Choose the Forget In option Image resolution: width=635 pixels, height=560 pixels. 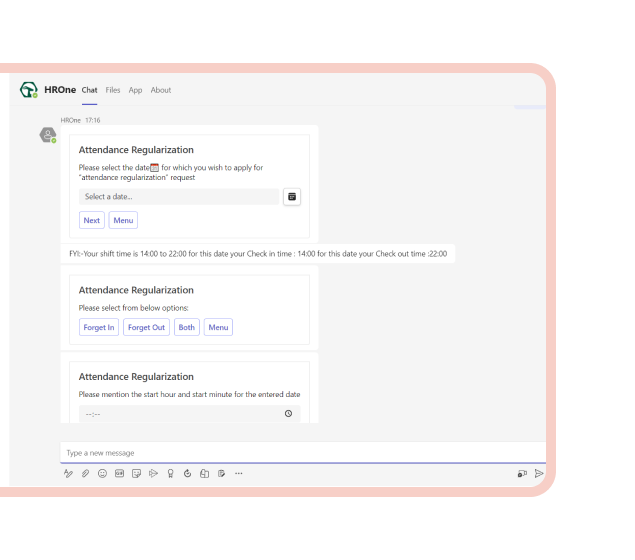pyautogui.click(x=99, y=327)
